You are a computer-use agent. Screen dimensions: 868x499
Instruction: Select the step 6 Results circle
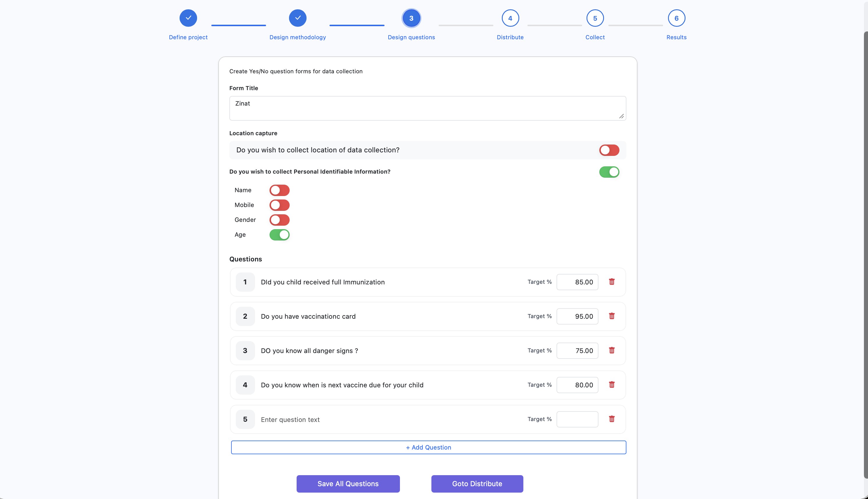click(x=676, y=18)
